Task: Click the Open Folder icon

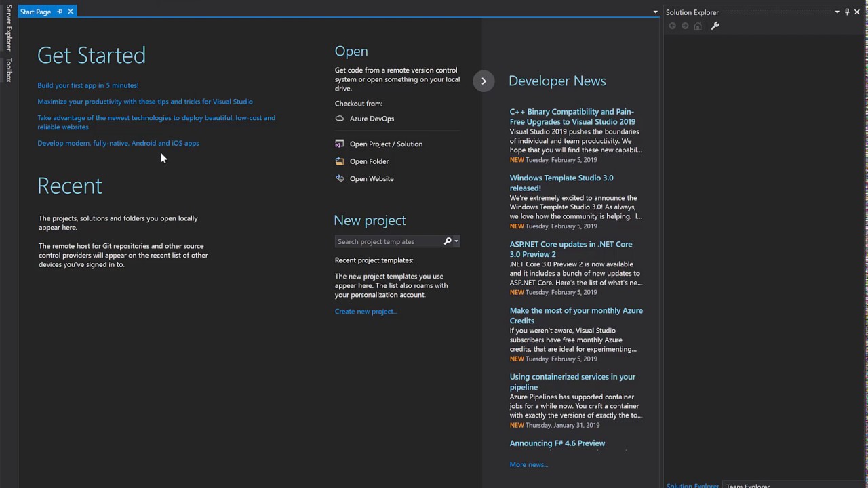Action: (340, 161)
